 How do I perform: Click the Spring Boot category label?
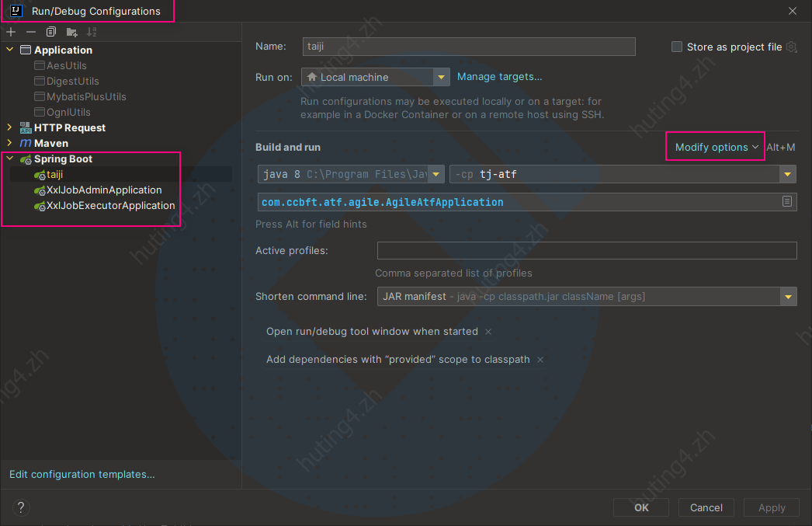(63, 158)
